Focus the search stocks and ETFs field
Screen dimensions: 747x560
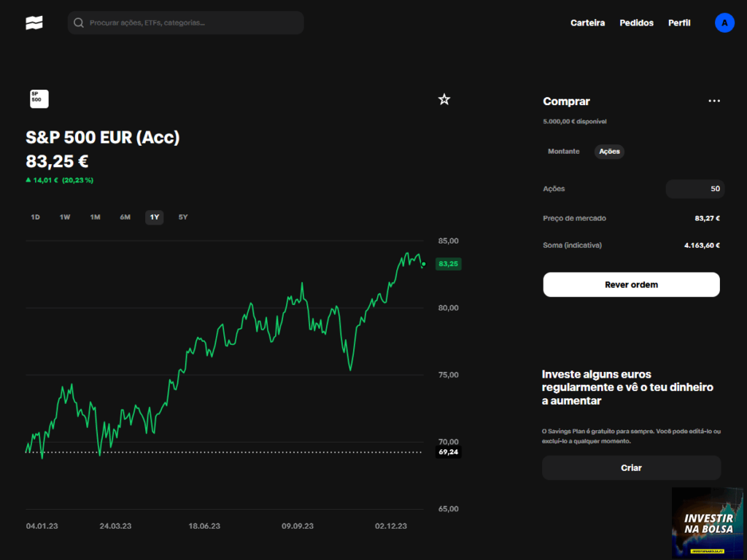[186, 23]
